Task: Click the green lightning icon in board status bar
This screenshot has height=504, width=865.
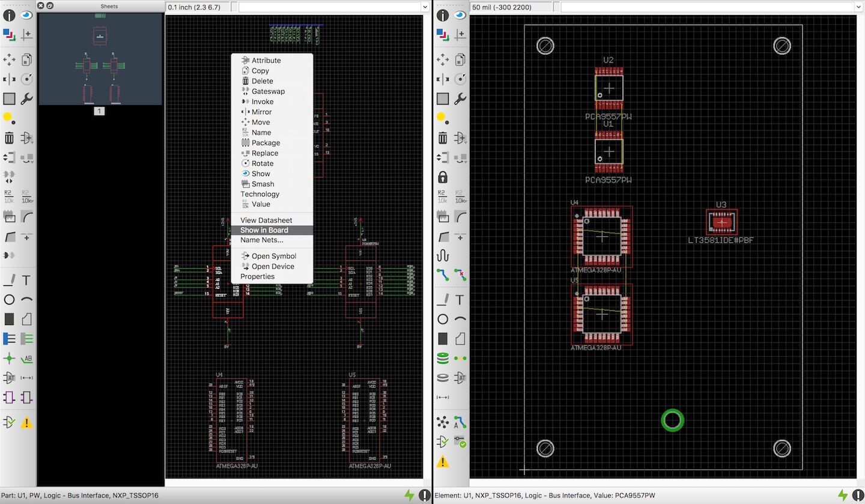Action: pos(844,495)
